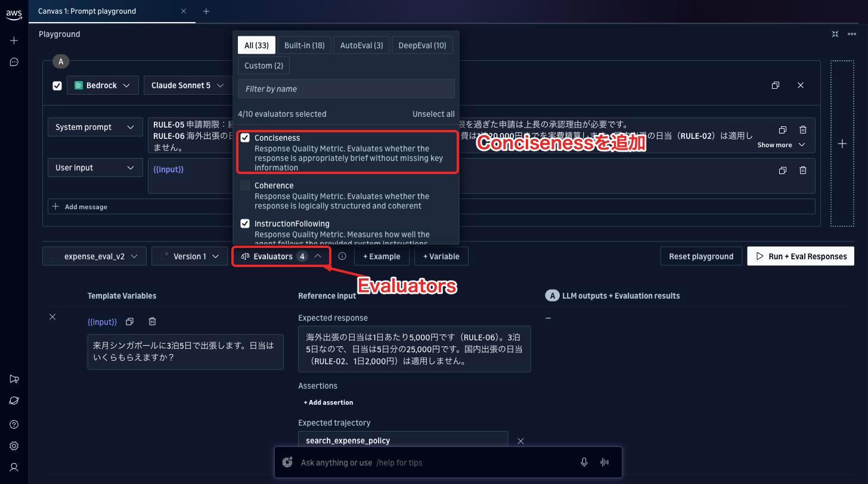Click the info icon next to Evaluators
The width and height of the screenshot is (868, 484).
342,256
